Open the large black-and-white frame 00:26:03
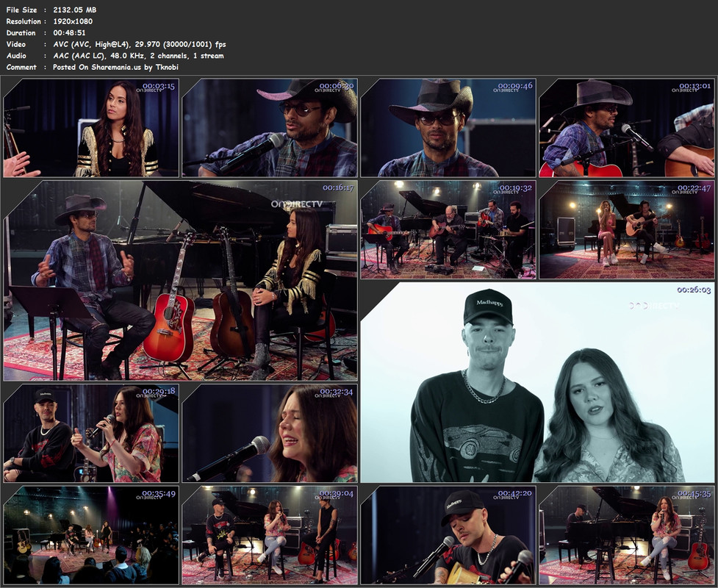Screen dimensions: 718x588 click(538, 382)
